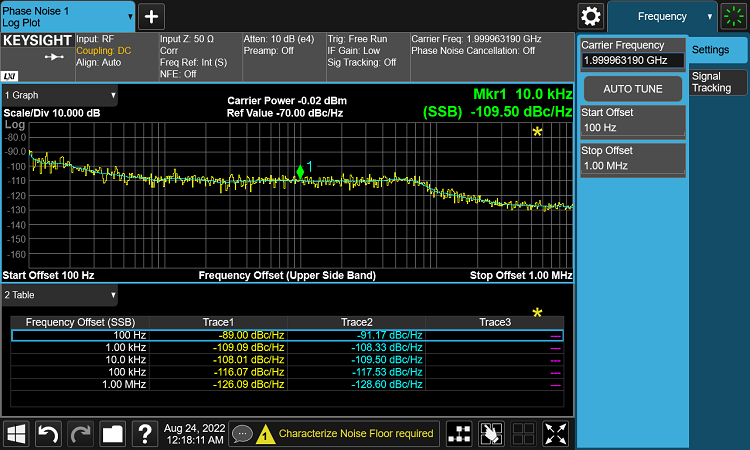The width and height of the screenshot is (750, 450).
Task: Click the Windows start icon
Action: (x=17, y=433)
